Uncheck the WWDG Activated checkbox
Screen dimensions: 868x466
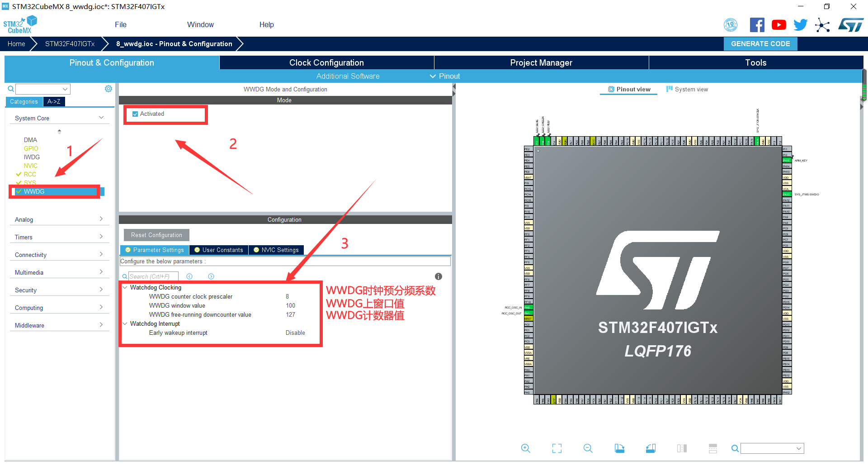135,114
